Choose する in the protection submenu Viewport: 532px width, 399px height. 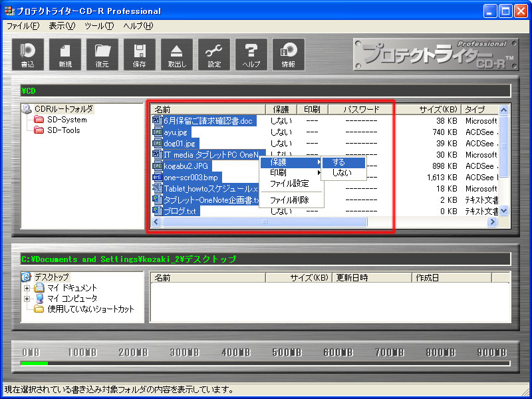coord(343,162)
